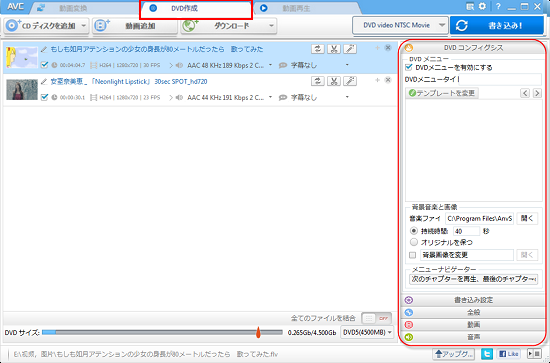Click the Twitter bird icon
550x363 pixels.
487,354
